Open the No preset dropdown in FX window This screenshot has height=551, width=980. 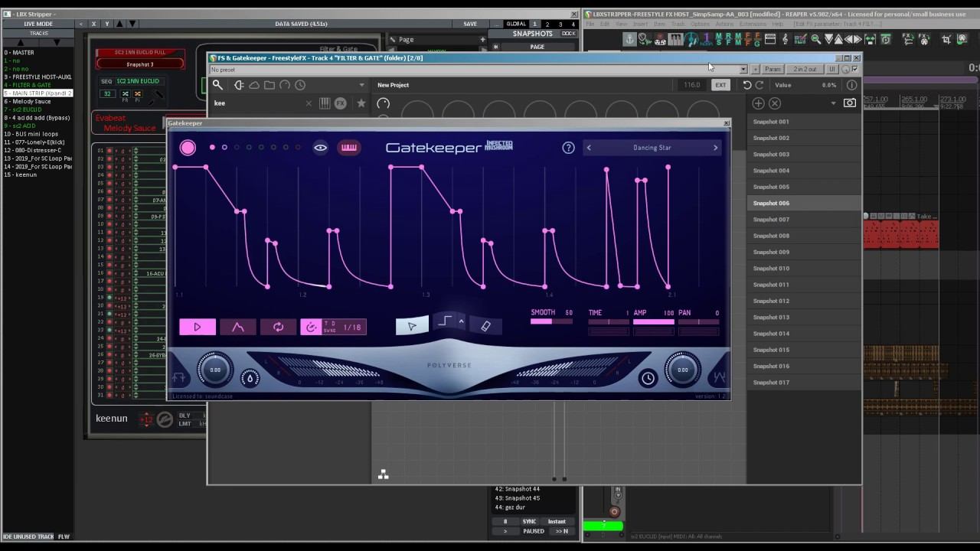click(x=743, y=70)
